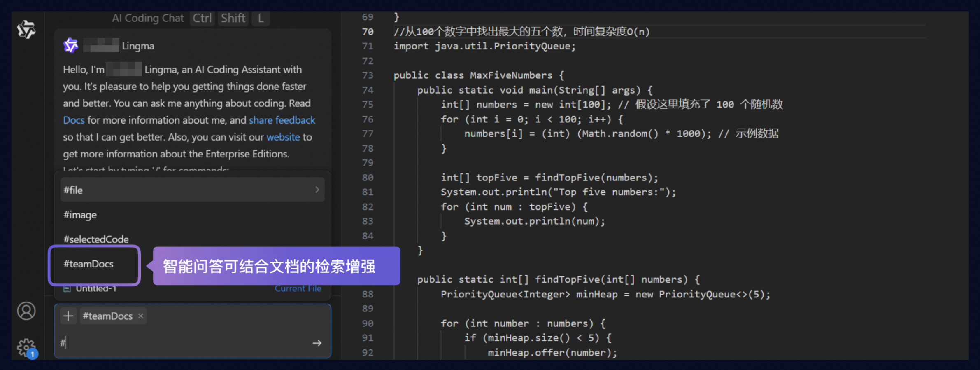Image resolution: width=980 pixels, height=370 pixels.
Task: Click the Lingma avatar in chat message
Action: [71, 45]
